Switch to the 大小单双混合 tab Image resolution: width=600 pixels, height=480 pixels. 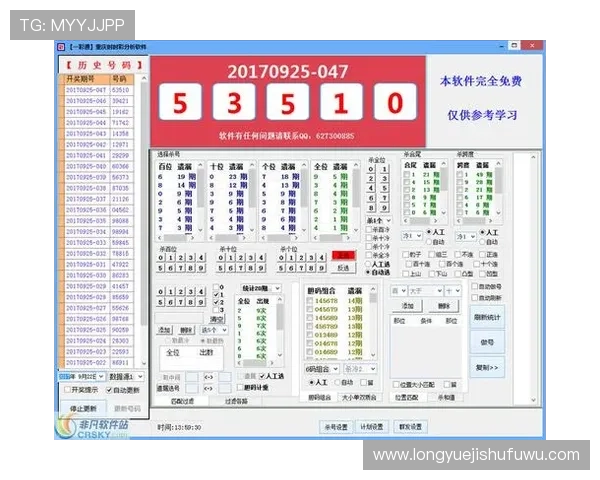point(362,396)
